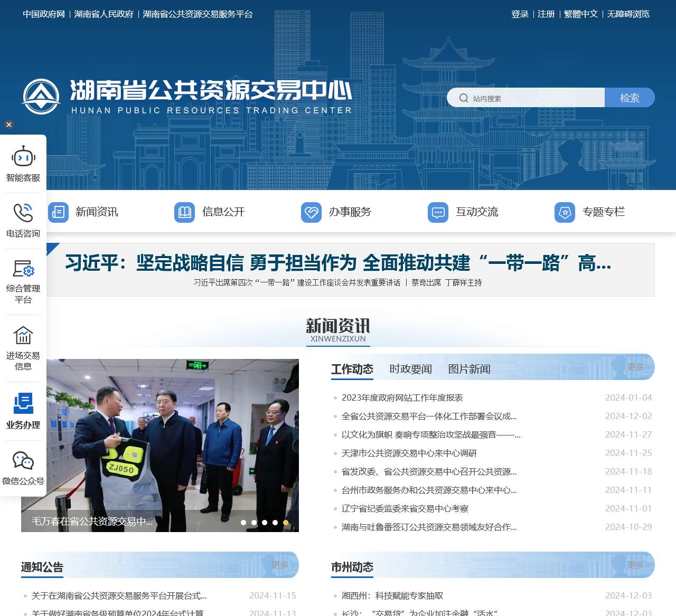Open the 习近平 headline article
The width and height of the screenshot is (676, 616).
338,263
